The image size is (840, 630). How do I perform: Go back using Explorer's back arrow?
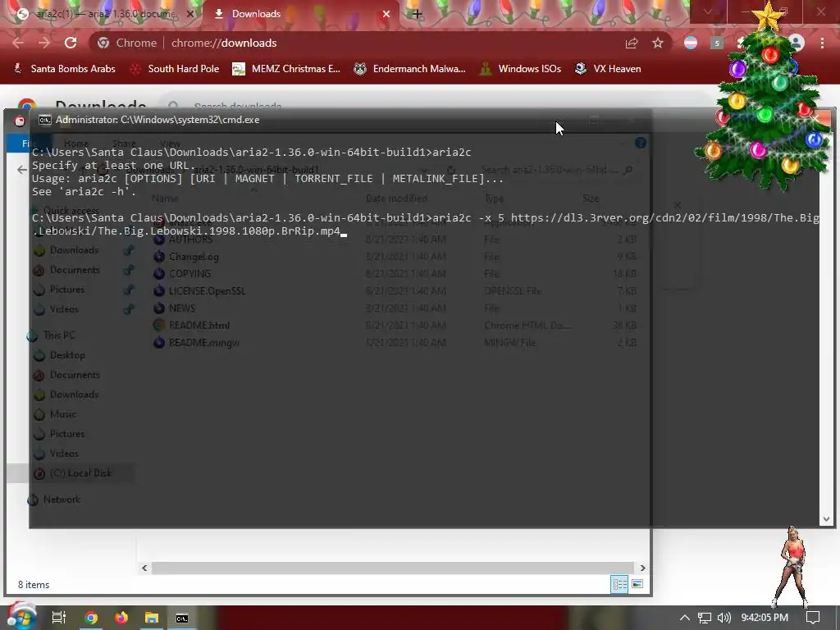(22, 170)
